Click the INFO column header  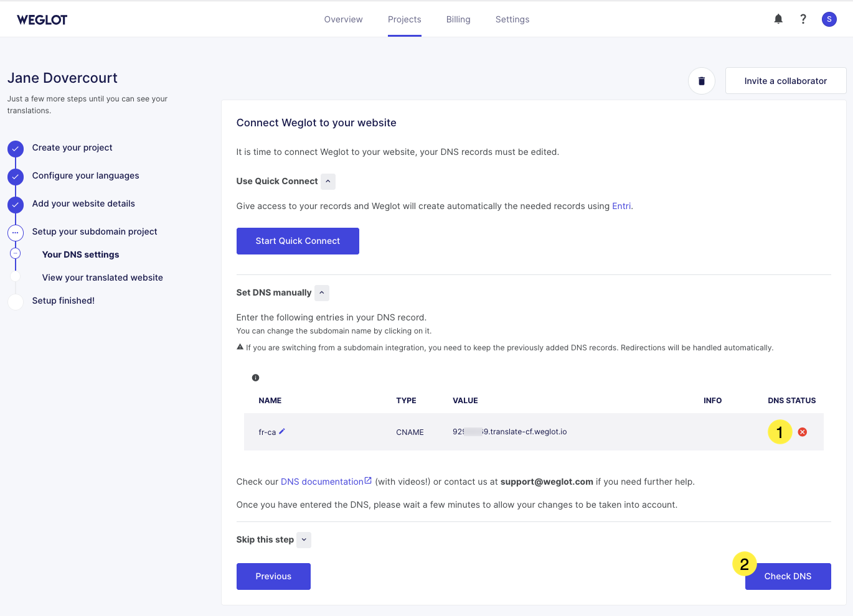(x=713, y=401)
